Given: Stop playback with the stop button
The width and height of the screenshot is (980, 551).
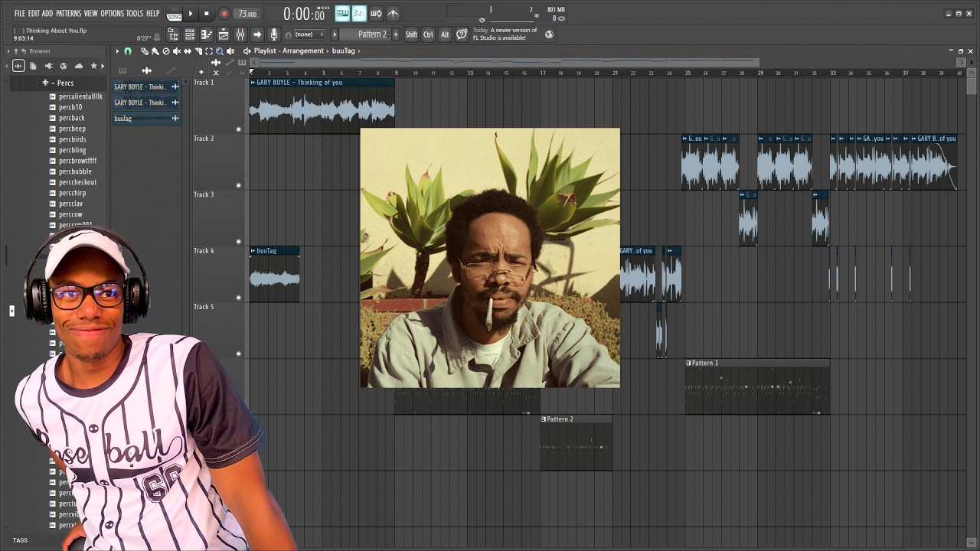Looking at the screenshot, I should [x=207, y=14].
